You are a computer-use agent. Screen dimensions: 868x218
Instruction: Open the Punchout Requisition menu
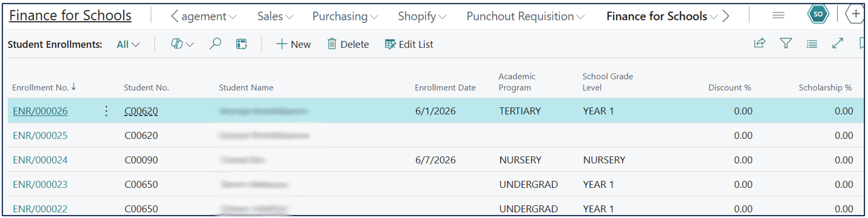(x=525, y=16)
